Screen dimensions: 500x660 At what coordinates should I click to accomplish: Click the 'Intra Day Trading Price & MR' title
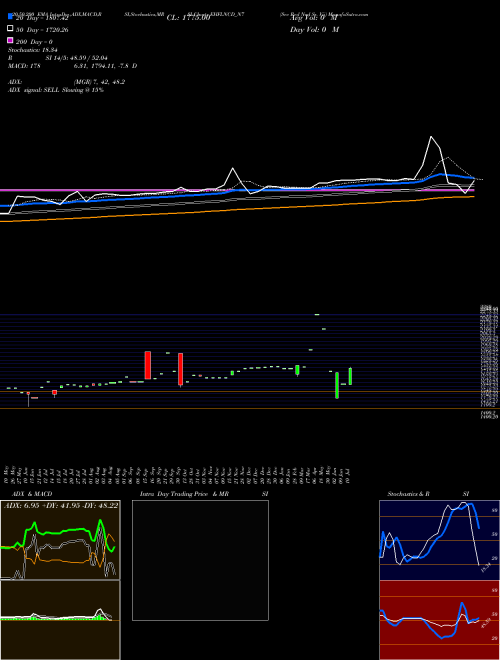tap(184, 494)
